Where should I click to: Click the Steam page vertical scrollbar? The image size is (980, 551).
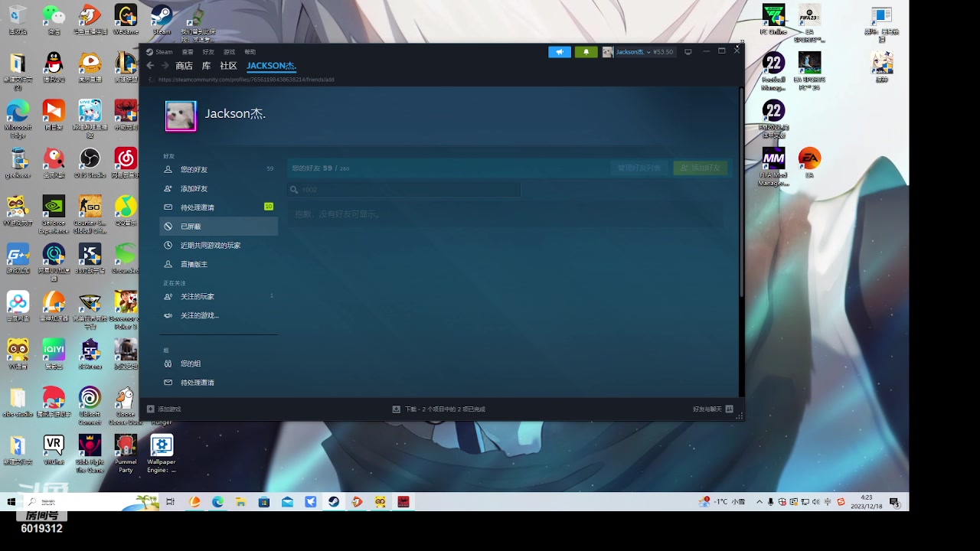point(740,193)
